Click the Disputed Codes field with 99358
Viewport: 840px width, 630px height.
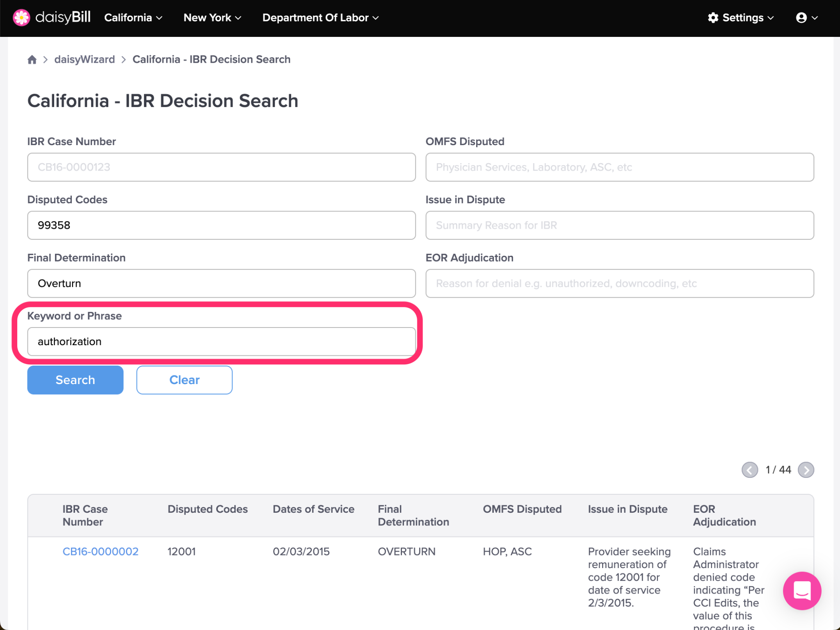221,225
